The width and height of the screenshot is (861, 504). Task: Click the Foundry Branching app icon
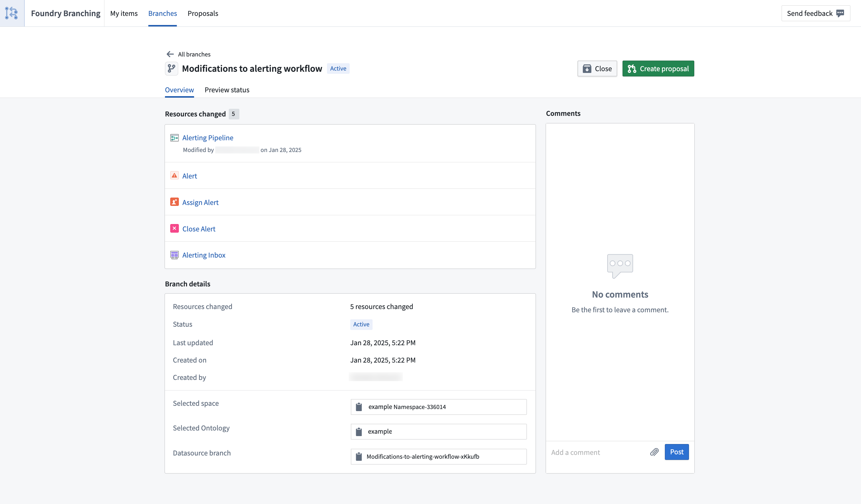click(11, 13)
